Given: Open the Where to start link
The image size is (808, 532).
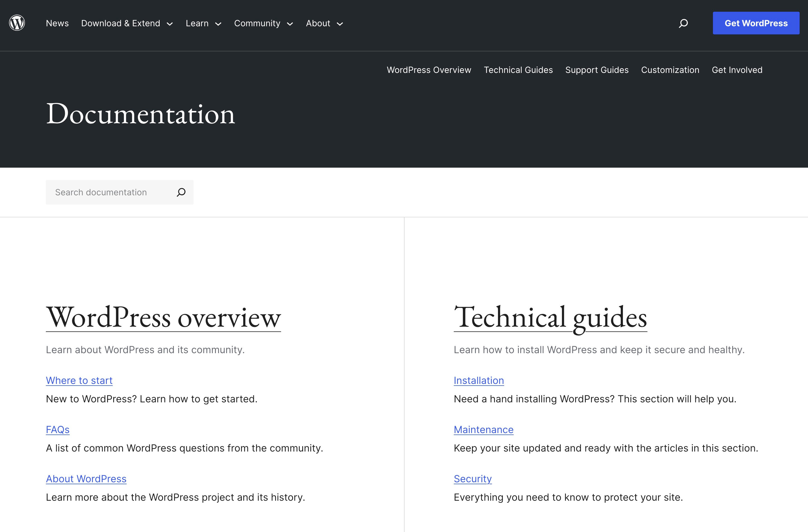Looking at the screenshot, I should (79, 380).
